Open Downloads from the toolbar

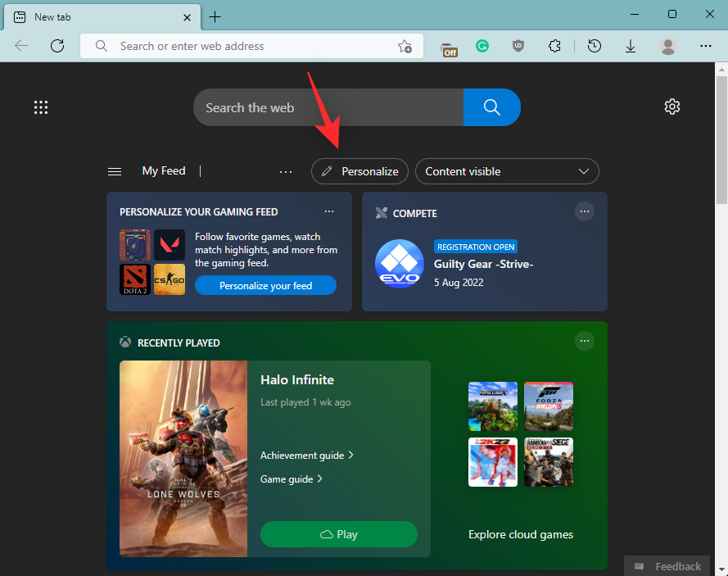click(631, 46)
